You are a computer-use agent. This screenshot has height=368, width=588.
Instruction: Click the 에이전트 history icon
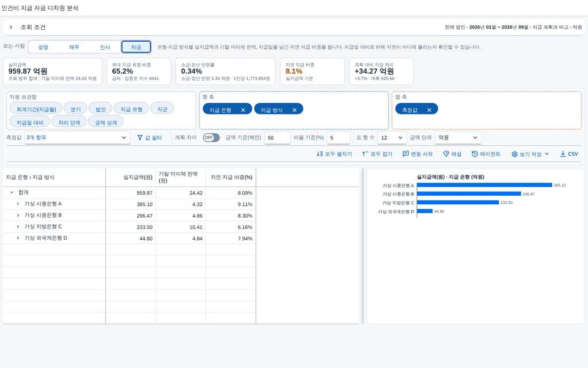[x=475, y=154]
